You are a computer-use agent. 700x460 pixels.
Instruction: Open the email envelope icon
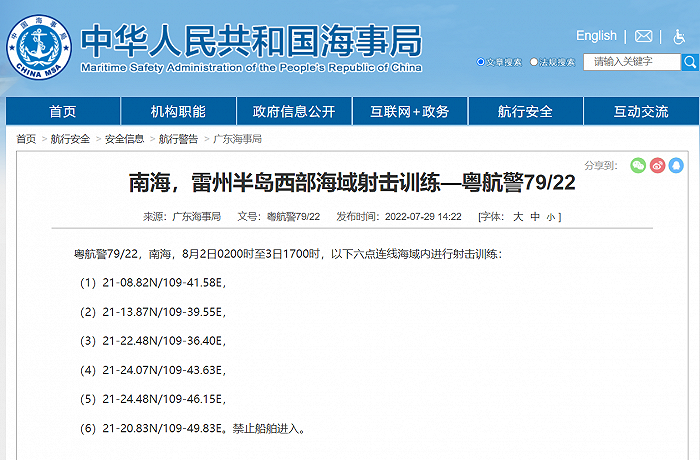tap(643, 36)
